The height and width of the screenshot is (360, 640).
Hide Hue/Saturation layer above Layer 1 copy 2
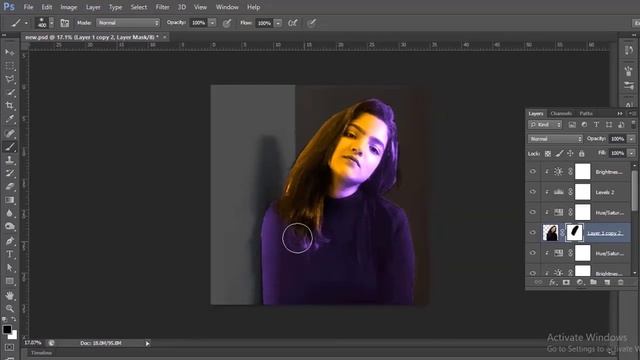pos(533,212)
